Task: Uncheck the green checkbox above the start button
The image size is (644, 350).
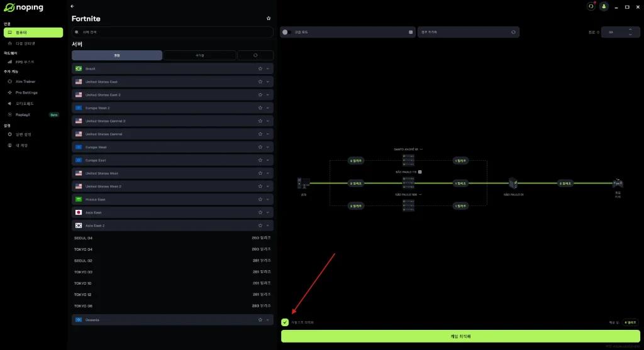Action: click(285, 322)
